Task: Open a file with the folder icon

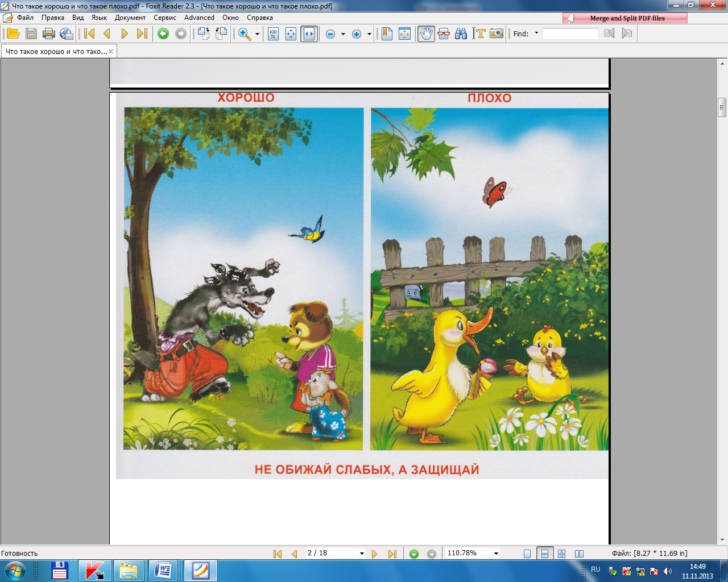Action: pyautogui.click(x=13, y=34)
